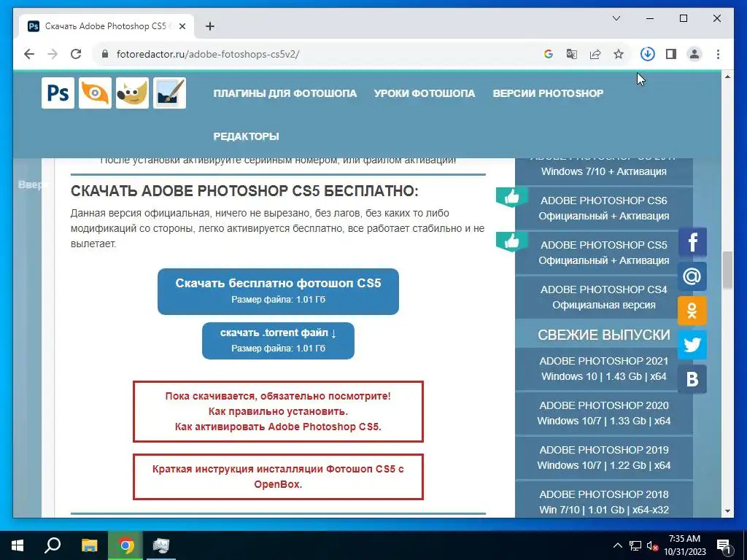Open ADOBE PHOTOSHOP CS4 sidebar link

[x=603, y=297]
